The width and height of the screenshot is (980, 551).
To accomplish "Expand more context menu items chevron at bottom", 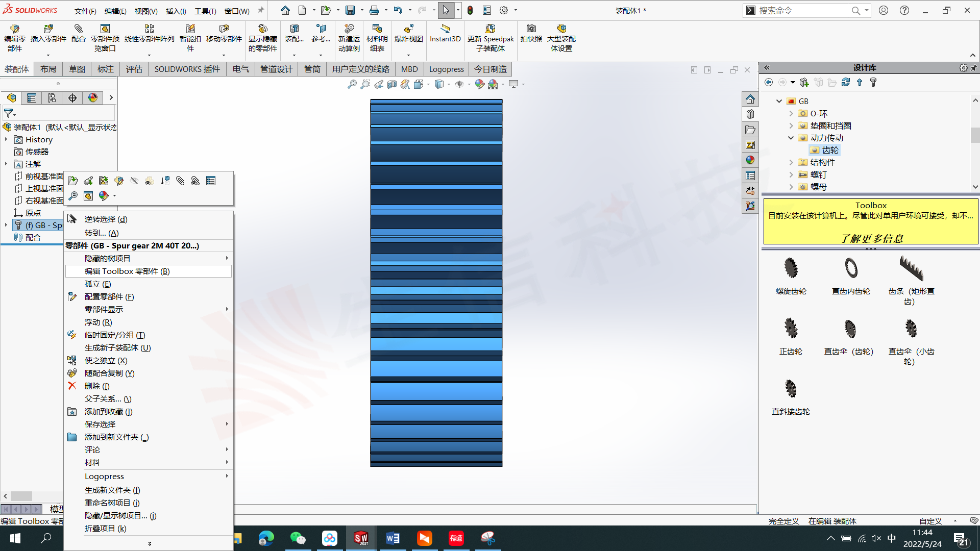I will tap(150, 543).
